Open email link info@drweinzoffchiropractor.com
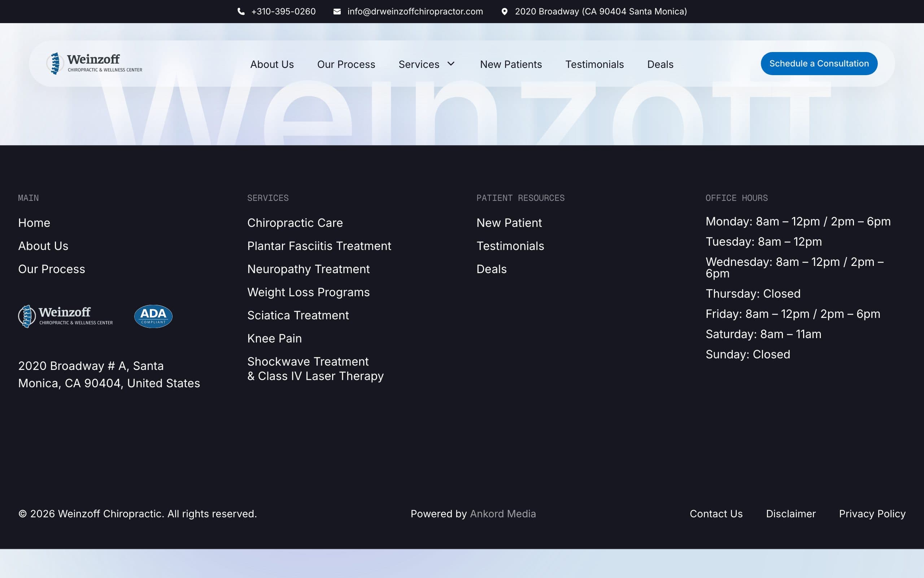 coord(415,12)
